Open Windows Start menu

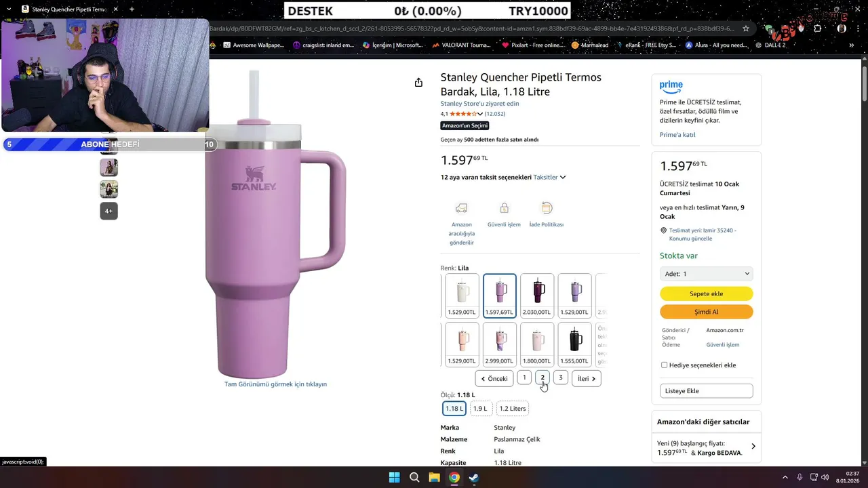(394, 477)
